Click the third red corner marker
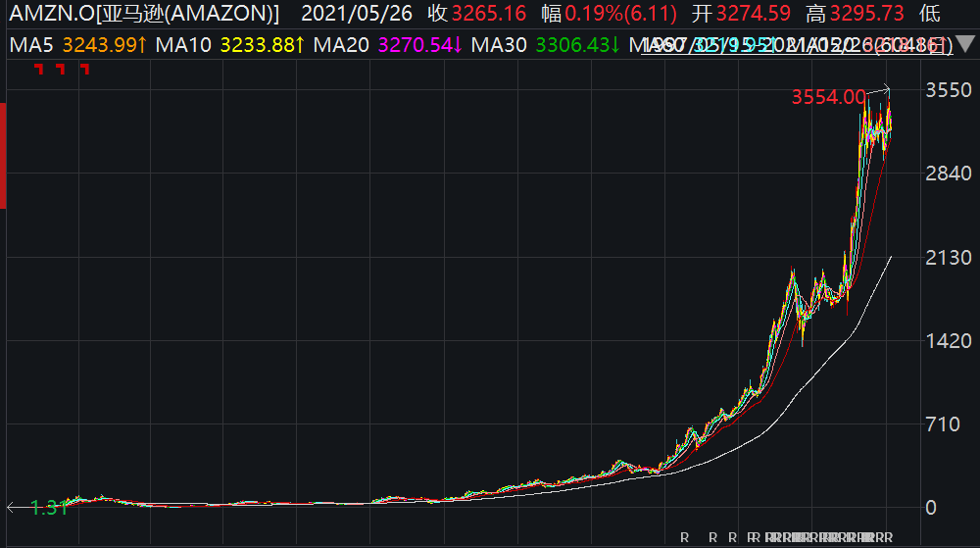This screenshot has width=980, height=548. pyautogui.click(x=85, y=69)
